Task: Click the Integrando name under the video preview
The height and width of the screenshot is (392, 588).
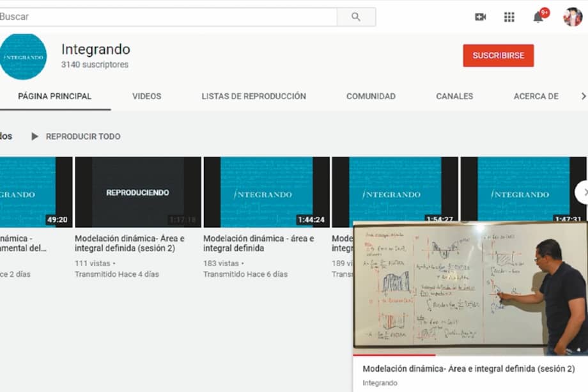Action: coord(379,382)
